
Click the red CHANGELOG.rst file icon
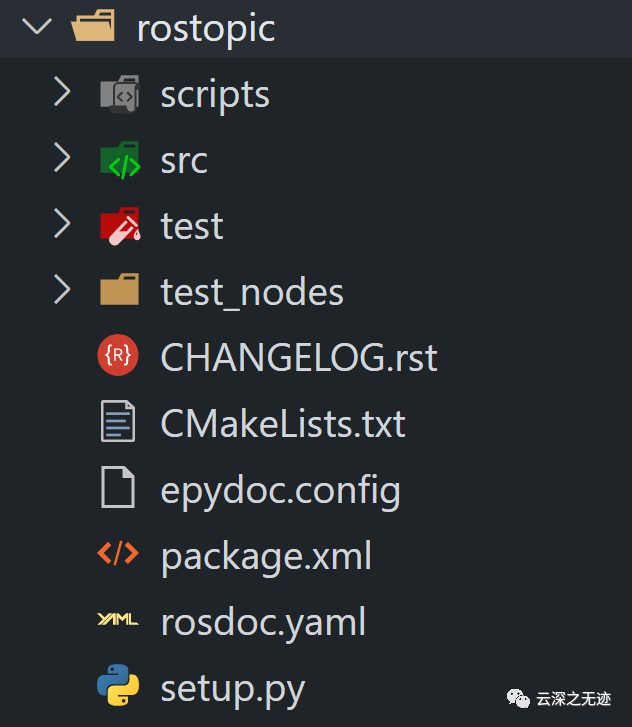pos(119,357)
